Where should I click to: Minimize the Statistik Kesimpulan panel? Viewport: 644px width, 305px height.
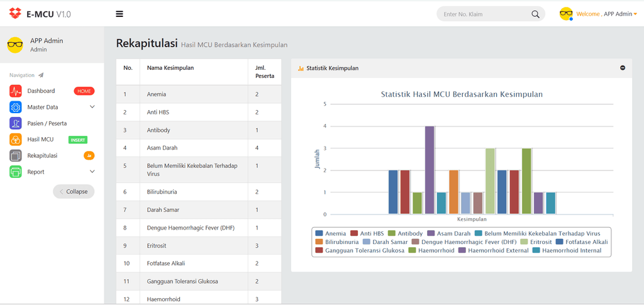[623, 68]
